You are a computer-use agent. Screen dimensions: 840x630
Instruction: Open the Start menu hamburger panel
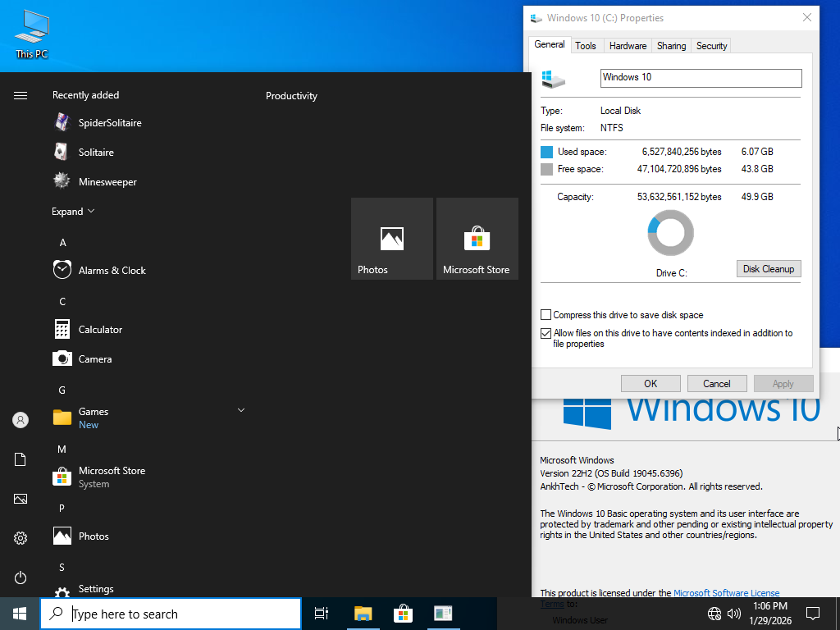click(20, 94)
